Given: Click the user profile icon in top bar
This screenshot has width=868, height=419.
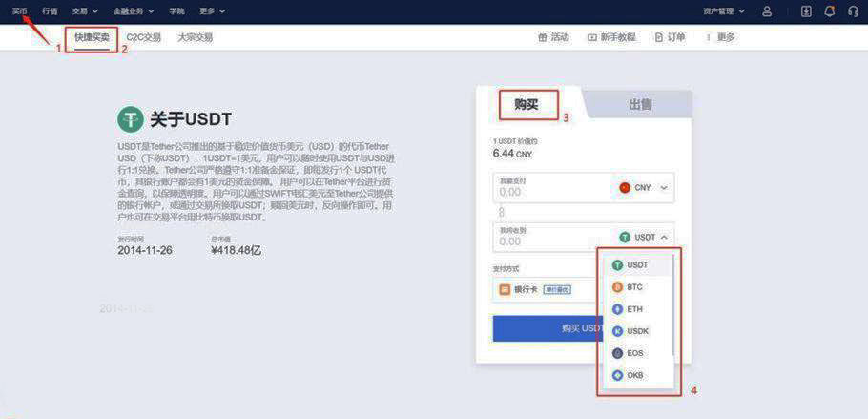Looking at the screenshot, I should pos(767,11).
